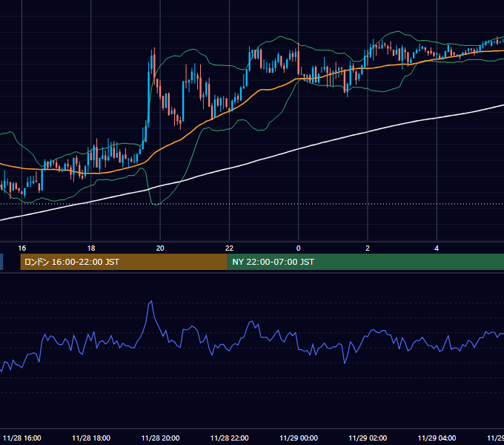Click the 11/28 20:00 date label
This screenshot has width=504, height=445.
[x=160, y=438]
